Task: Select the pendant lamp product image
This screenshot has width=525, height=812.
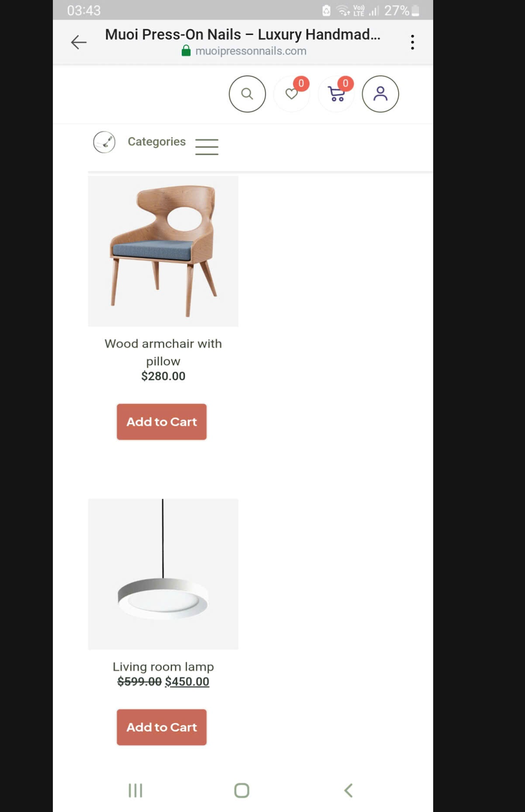Action: [x=163, y=574]
